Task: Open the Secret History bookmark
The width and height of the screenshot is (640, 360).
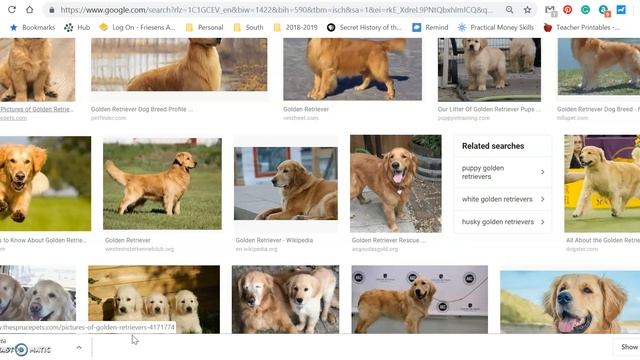Action: [364, 27]
